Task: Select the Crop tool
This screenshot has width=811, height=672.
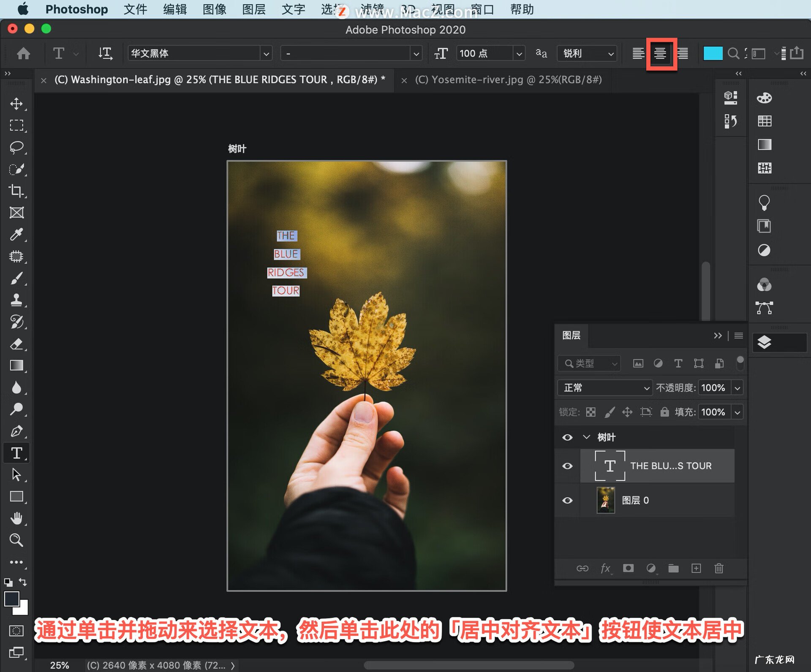Action: (x=16, y=191)
